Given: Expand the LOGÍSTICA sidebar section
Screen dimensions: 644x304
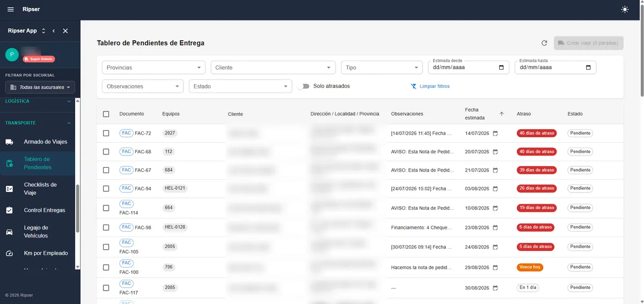Looking at the screenshot, I should click(x=38, y=101).
